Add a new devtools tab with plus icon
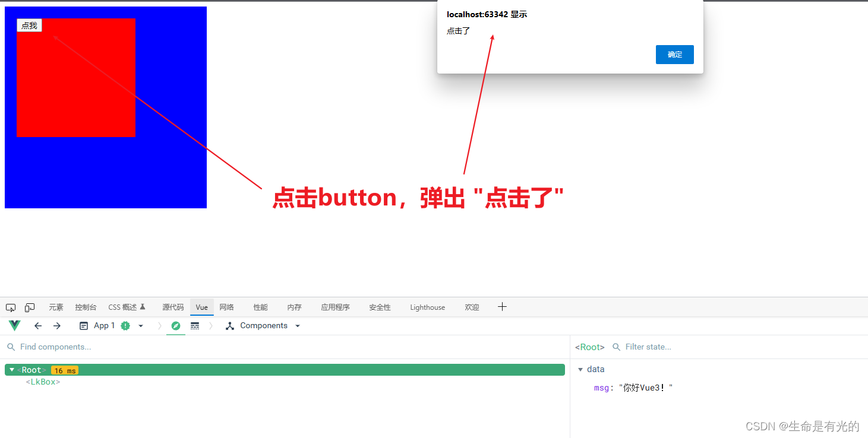 tap(502, 307)
